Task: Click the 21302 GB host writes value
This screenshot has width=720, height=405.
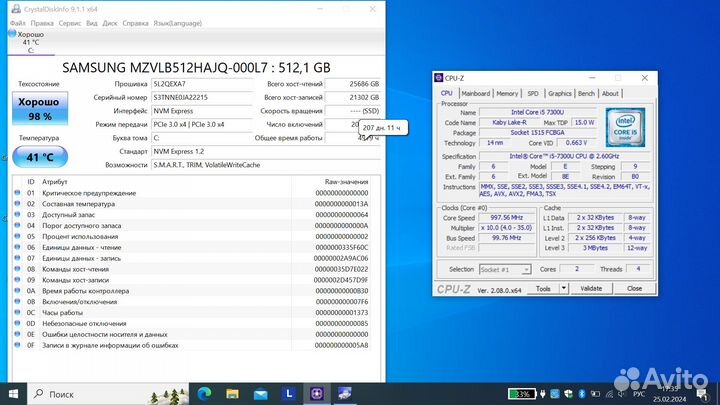Action: (353, 97)
